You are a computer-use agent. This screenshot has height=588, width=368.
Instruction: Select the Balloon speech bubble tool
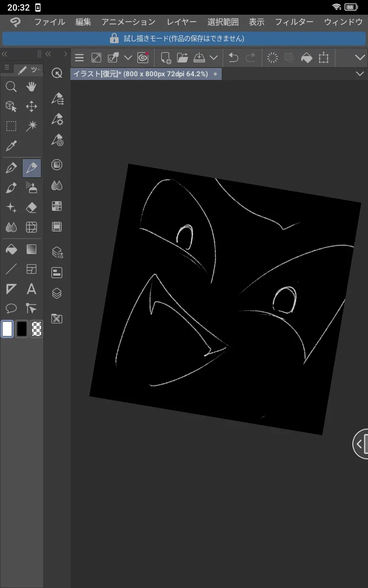pyautogui.click(x=11, y=308)
